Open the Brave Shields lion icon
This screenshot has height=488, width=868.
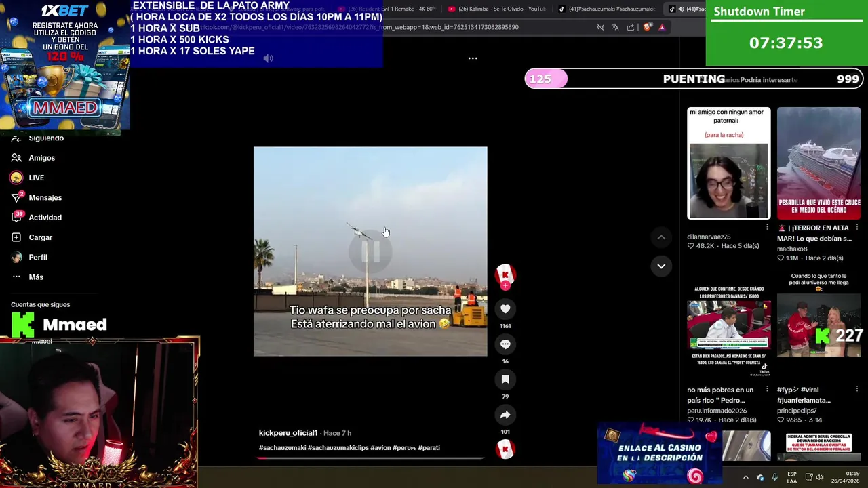[x=647, y=27]
